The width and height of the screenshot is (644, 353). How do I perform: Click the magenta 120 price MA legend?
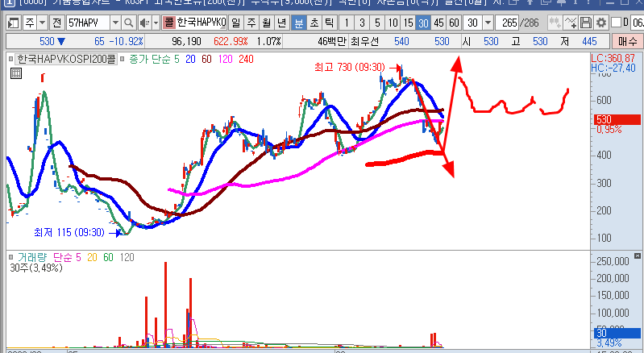point(226,59)
